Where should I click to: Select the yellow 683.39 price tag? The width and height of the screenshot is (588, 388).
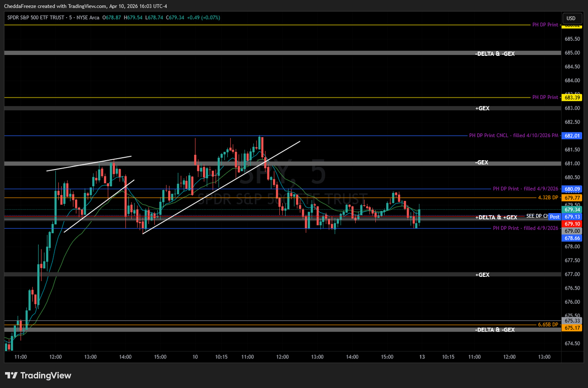[572, 97]
